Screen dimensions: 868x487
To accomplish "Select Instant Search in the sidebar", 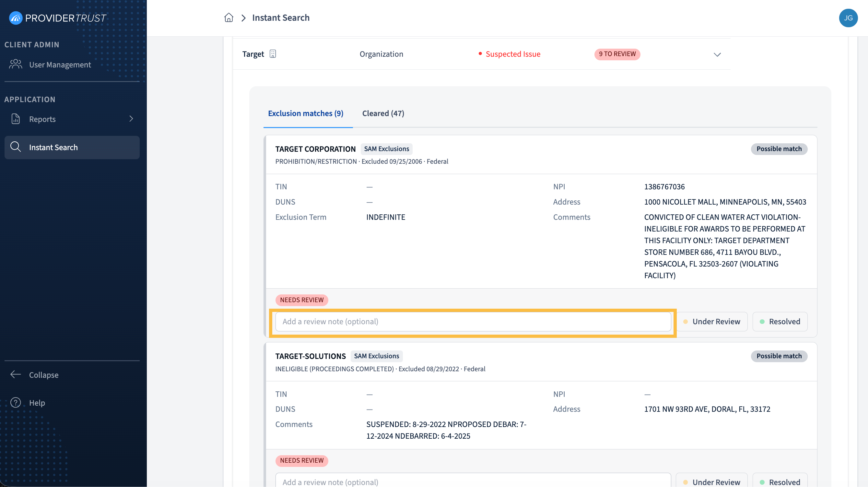I will [72, 147].
